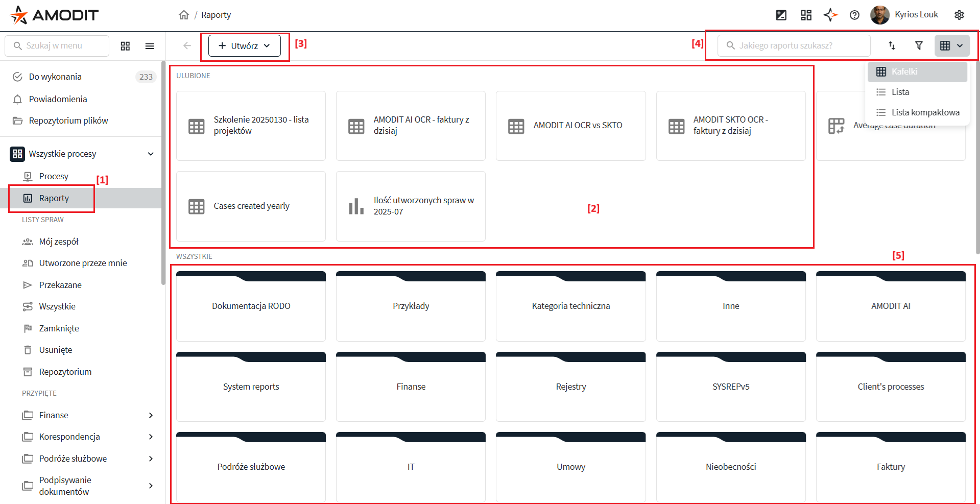Open the Utwórz dropdown button
The image size is (980, 504).
tap(245, 45)
